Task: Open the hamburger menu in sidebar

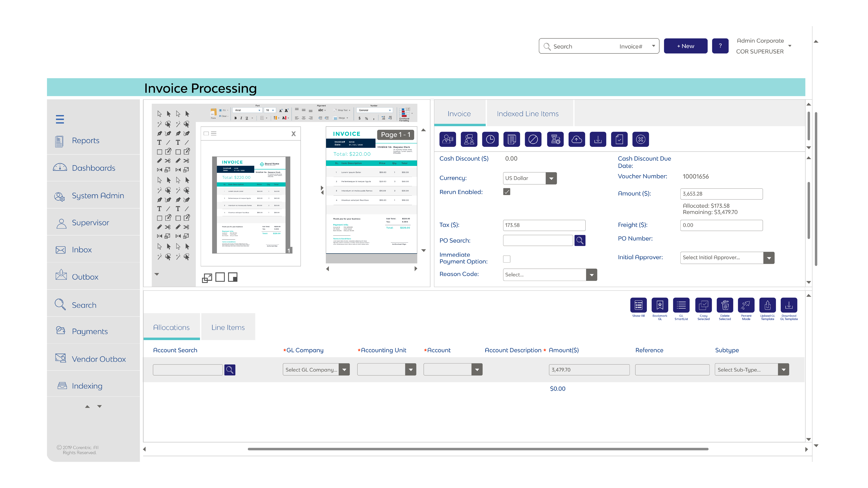Action: tap(60, 119)
